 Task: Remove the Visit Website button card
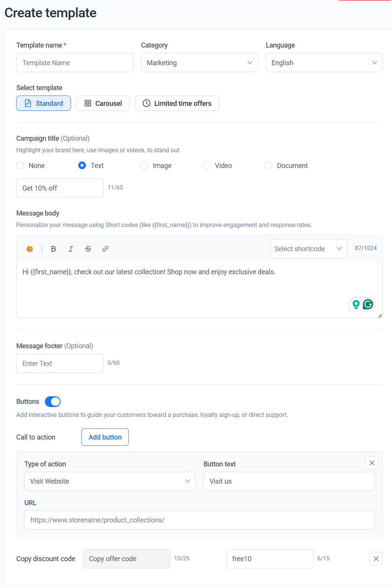pyautogui.click(x=371, y=463)
